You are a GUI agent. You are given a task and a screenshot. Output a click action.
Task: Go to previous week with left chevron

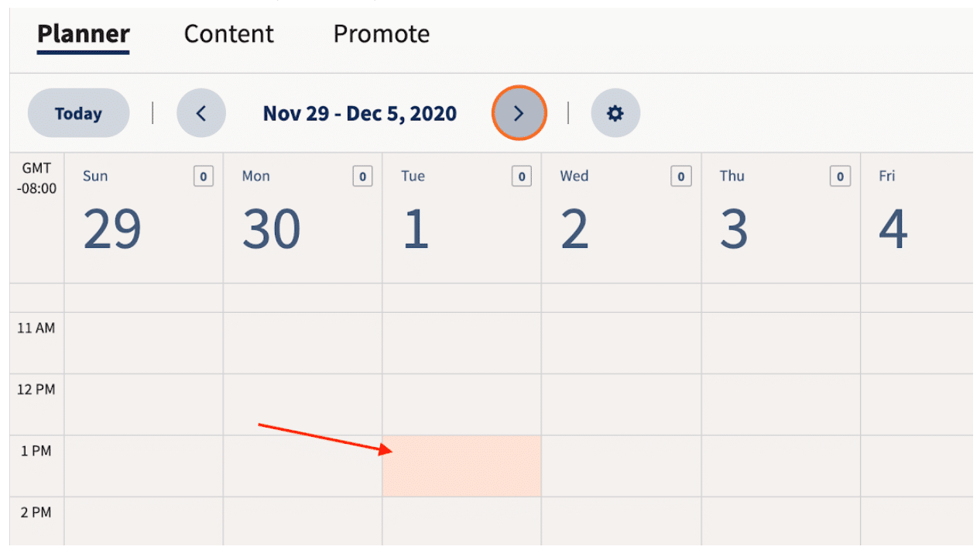[x=201, y=113]
